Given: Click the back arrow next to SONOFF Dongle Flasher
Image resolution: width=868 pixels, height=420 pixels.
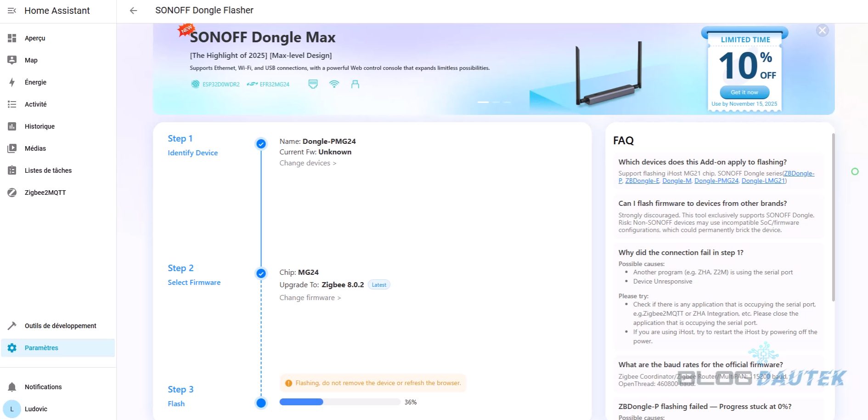Looking at the screenshot, I should (133, 11).
